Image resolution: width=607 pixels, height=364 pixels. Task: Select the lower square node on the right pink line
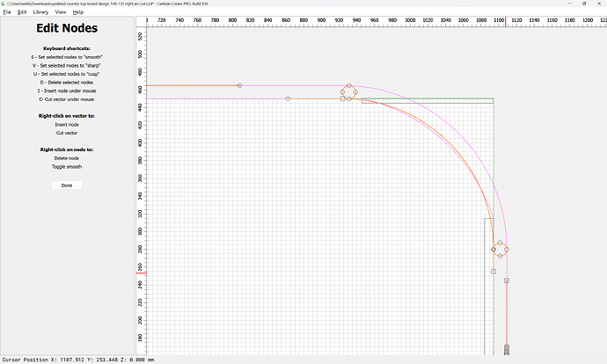[507, 281]
